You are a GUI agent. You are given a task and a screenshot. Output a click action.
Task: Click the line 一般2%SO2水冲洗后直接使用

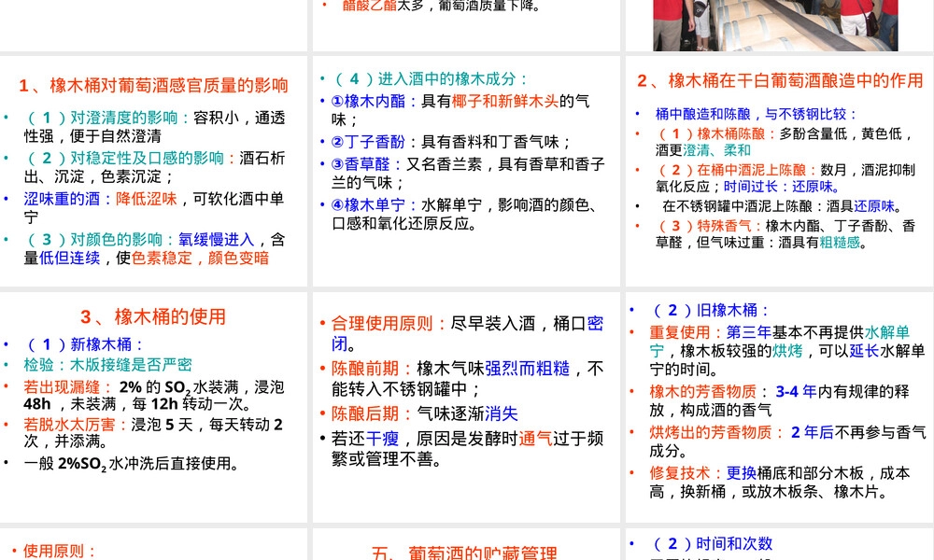131,463
